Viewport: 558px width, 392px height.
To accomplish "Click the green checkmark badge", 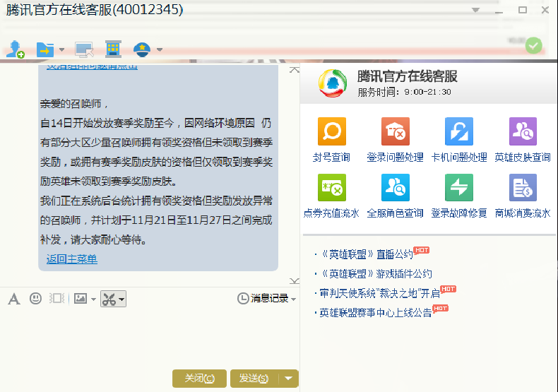I will [x=533, y=45].
